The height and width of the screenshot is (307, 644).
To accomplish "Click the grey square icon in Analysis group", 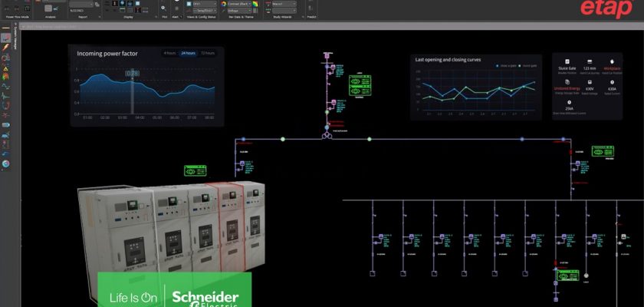I will [48, 8].
